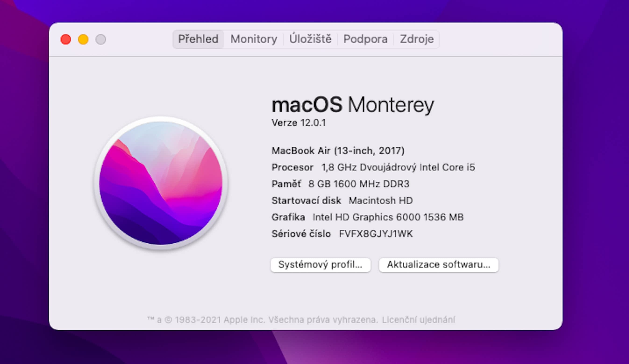
Task: Click the Verze 12.0.1 version text
Action: [299, 123]
